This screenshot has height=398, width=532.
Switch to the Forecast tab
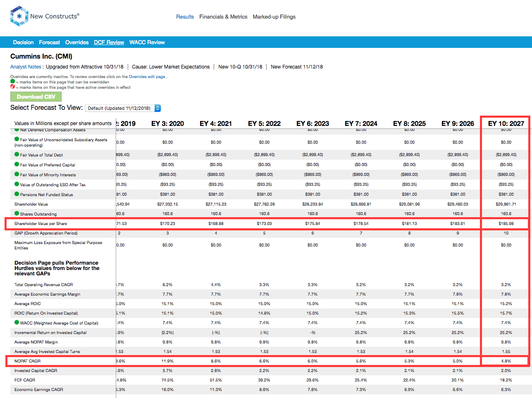click(50, 42)
